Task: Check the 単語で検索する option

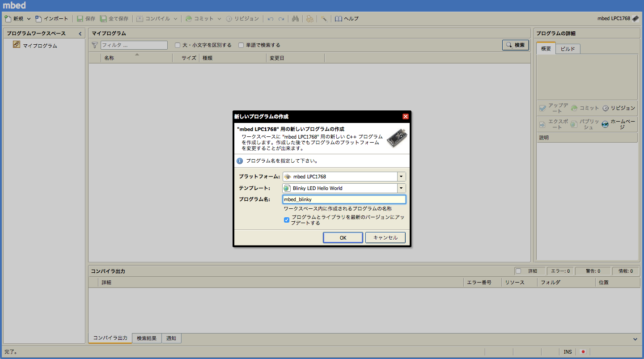Action: tap(241, 45)
